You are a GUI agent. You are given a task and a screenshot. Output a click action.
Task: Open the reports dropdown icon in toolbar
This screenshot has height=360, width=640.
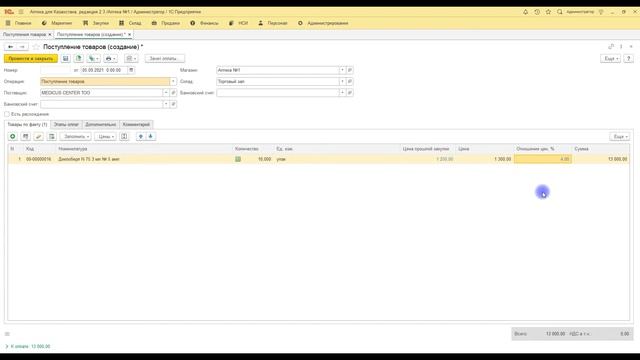pyautogui.click(x=131, y=58)
